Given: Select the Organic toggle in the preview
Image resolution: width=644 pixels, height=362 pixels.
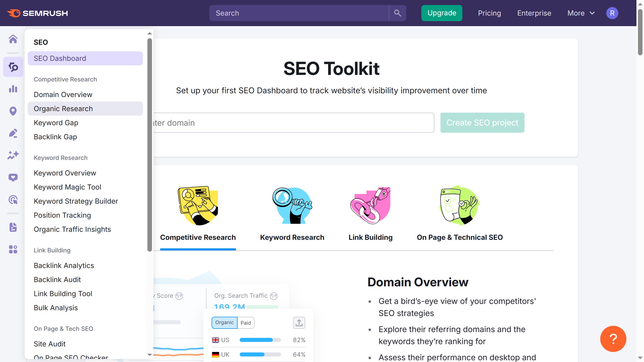Looking at the screenshot, I should [224, 323].
